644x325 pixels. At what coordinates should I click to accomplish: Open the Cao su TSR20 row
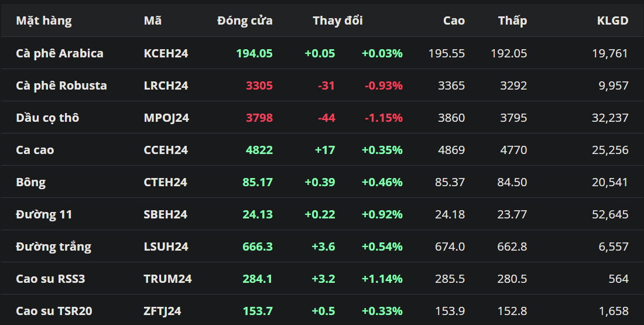[54, 311]
